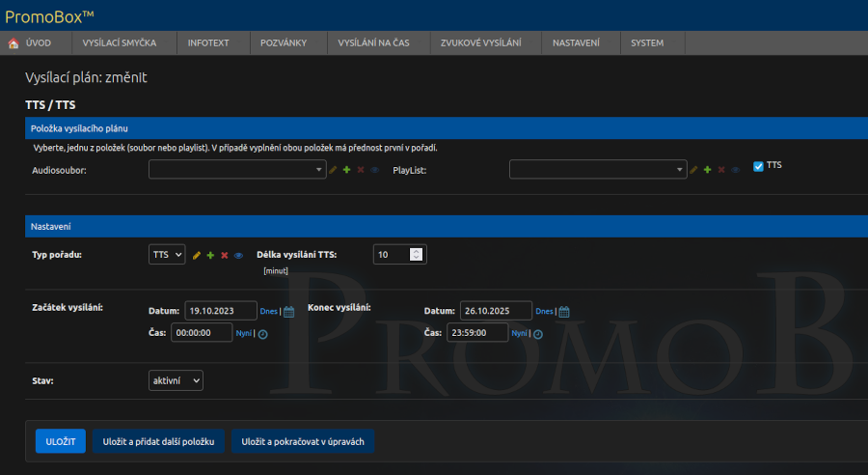Open the calendar picker for Začátek vysílání
Image resolution: width=868 pixels, height=475 pixels.
tap(289, 311)
